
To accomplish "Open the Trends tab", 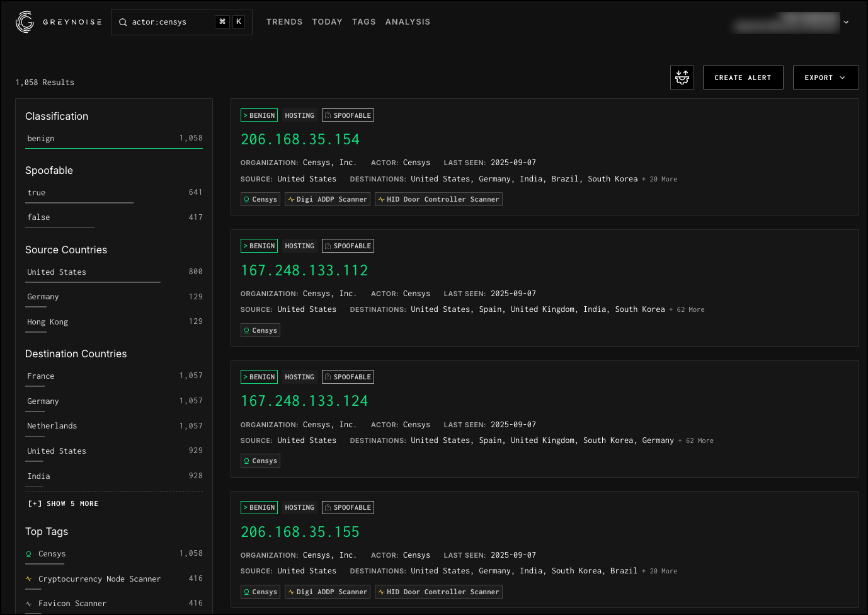I will pyautogui.click(x=284, y=21).
